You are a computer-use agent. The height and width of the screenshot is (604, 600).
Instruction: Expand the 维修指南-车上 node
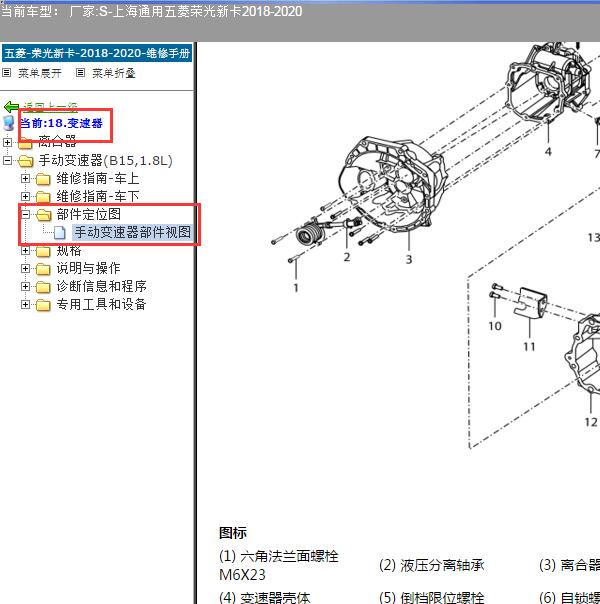pyautogui.click(x=25, y=178)
